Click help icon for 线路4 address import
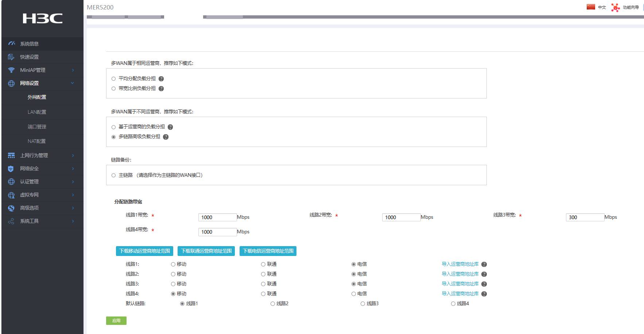 484,294
